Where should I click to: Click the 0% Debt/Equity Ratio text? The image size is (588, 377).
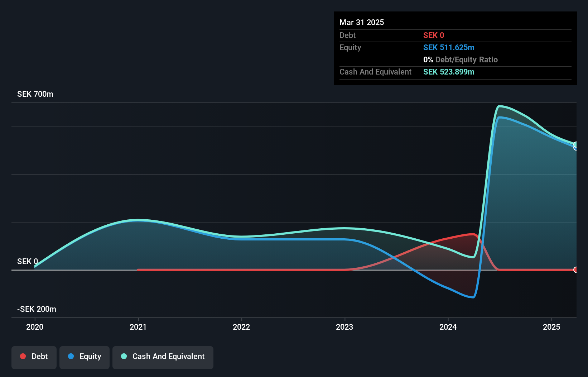pyautogui.click(x=461, y=60)
